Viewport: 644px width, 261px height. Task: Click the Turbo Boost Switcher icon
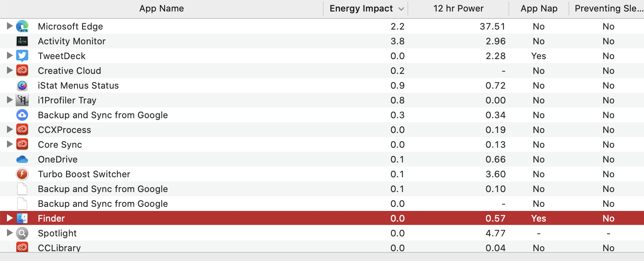coord(22,174)
